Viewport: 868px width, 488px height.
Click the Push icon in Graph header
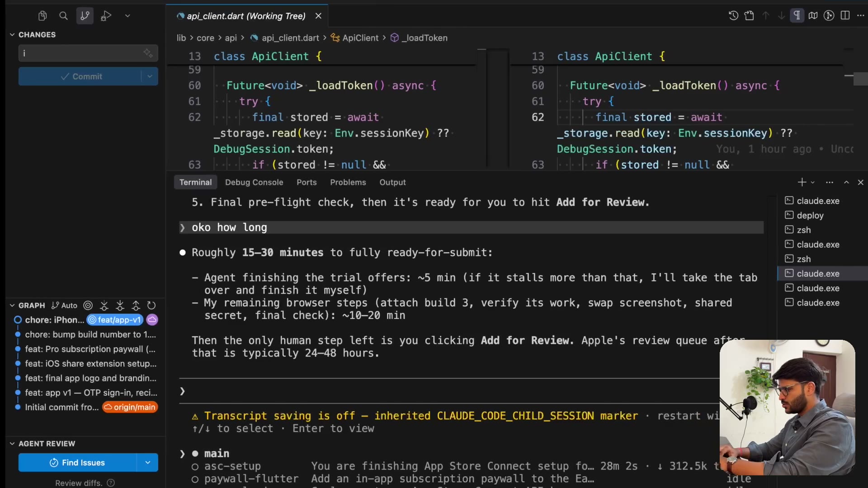pos(136,305)
